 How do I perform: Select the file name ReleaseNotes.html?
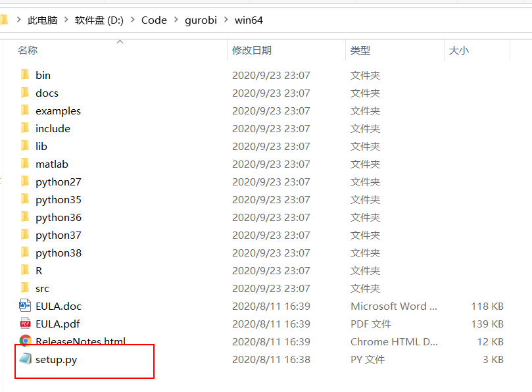[x=81, y=341]
